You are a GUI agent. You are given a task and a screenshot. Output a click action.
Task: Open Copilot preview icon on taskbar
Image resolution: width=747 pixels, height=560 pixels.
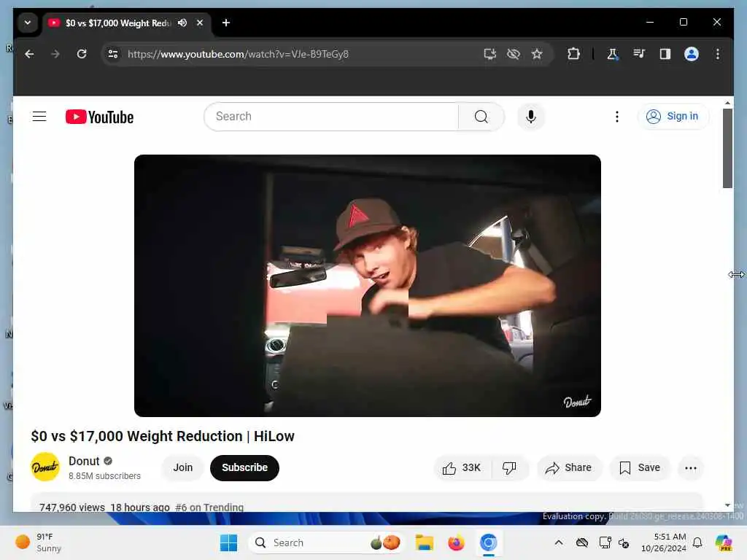tap(723, 542)
